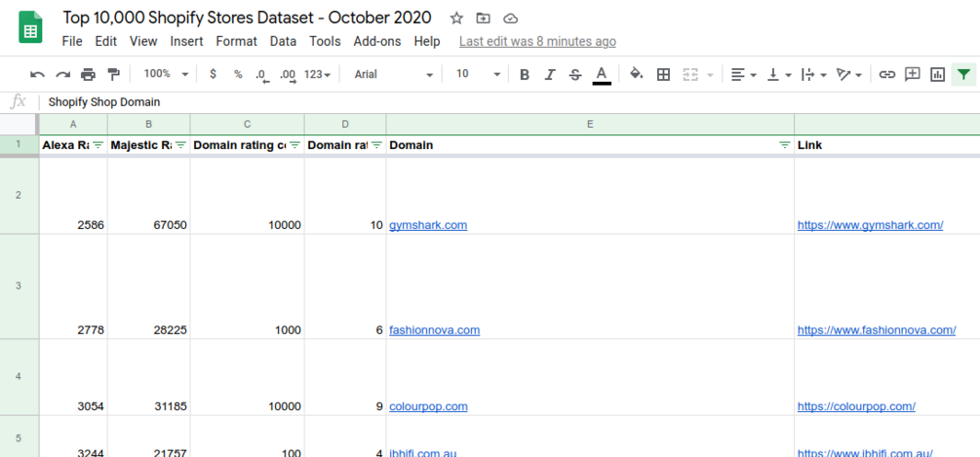Open Domain rating column C filter
The height and width of the screenshot is (457, 980).
[x=295, y=145]
